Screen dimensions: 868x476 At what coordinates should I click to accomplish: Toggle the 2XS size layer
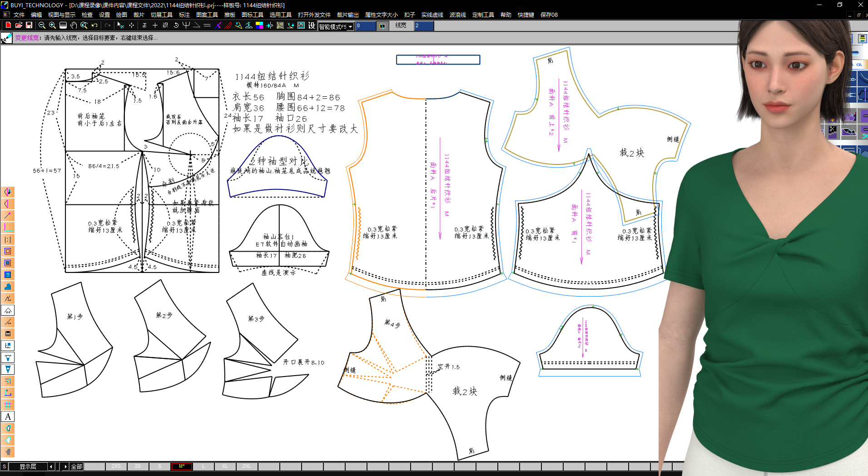(116, 466)
